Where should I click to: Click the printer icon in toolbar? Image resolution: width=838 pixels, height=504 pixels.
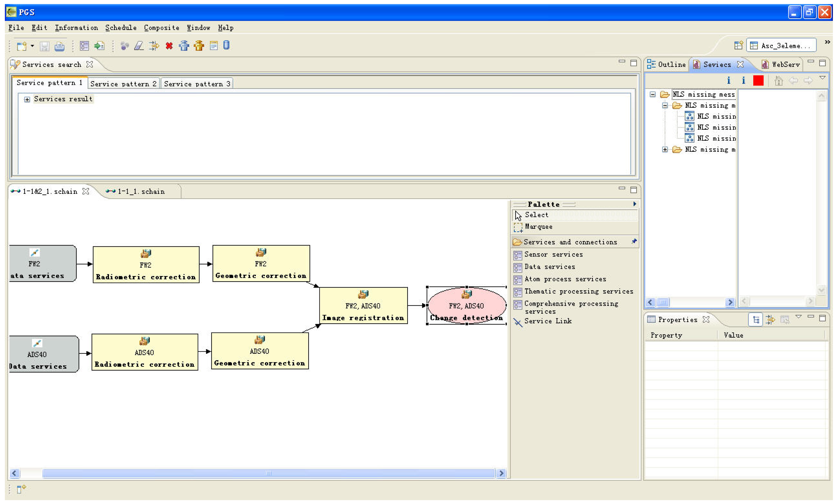[x=60, y=46]
